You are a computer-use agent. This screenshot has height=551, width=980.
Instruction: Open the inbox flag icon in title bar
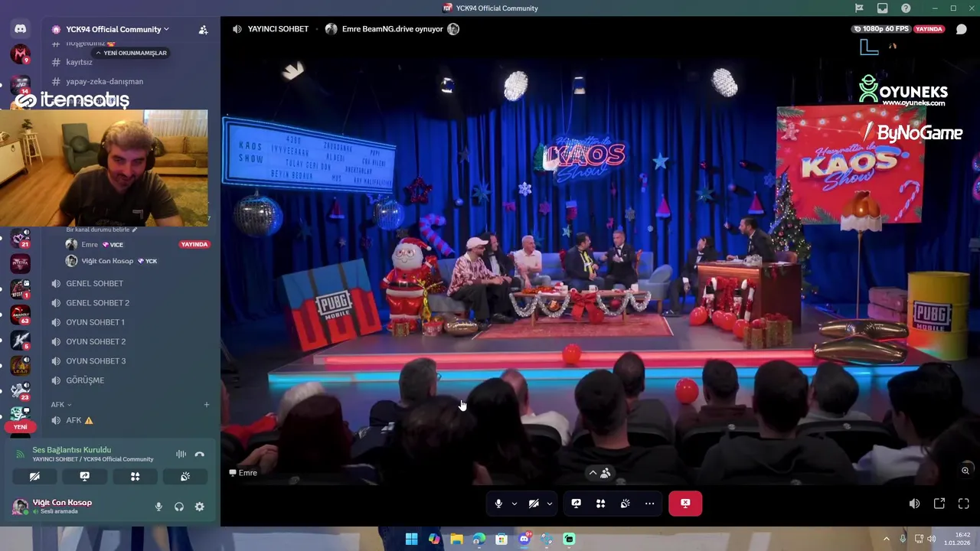(x=859, y=8)
